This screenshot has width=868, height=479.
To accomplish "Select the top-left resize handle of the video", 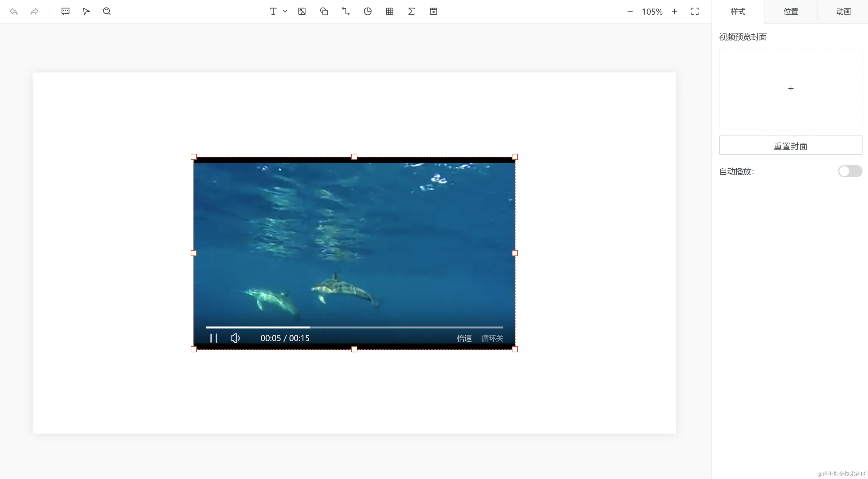I will [194, 157].
